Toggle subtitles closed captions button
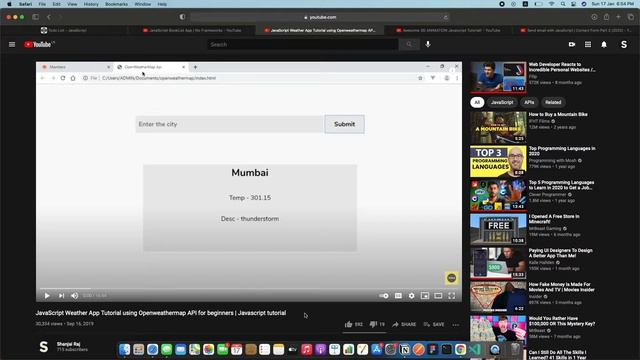Image resolution: width=640 pixels, height=360 pixels. pos(398,296)
